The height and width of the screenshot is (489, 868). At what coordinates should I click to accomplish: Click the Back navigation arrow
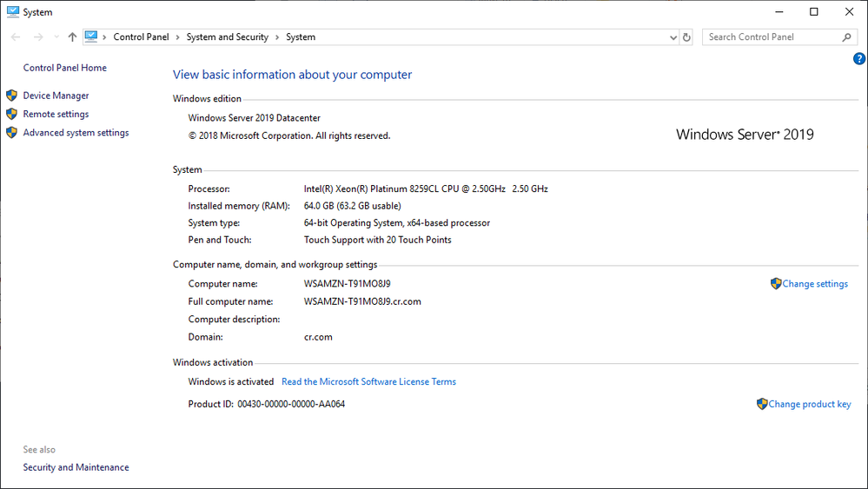pos(16,37)
